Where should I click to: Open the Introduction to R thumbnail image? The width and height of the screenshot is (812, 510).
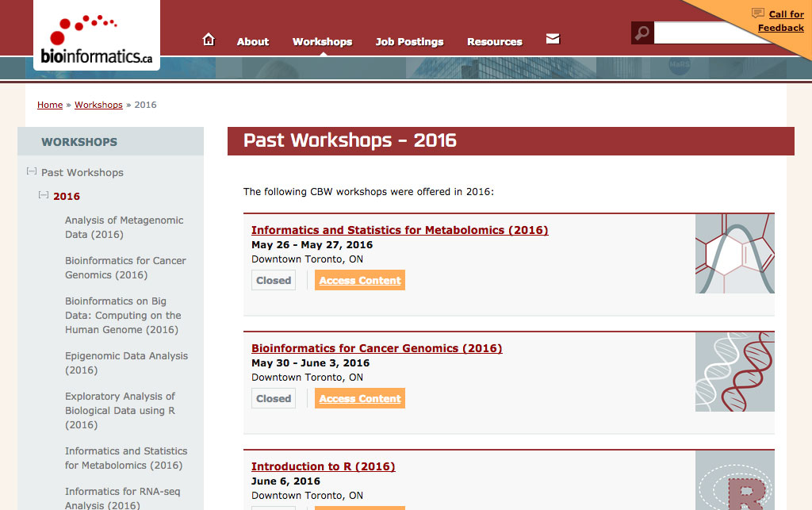coord(734,481)
